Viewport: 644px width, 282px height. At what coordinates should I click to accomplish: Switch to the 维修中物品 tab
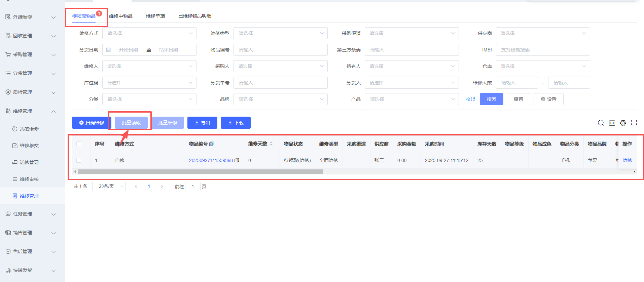tap(121, 16)
